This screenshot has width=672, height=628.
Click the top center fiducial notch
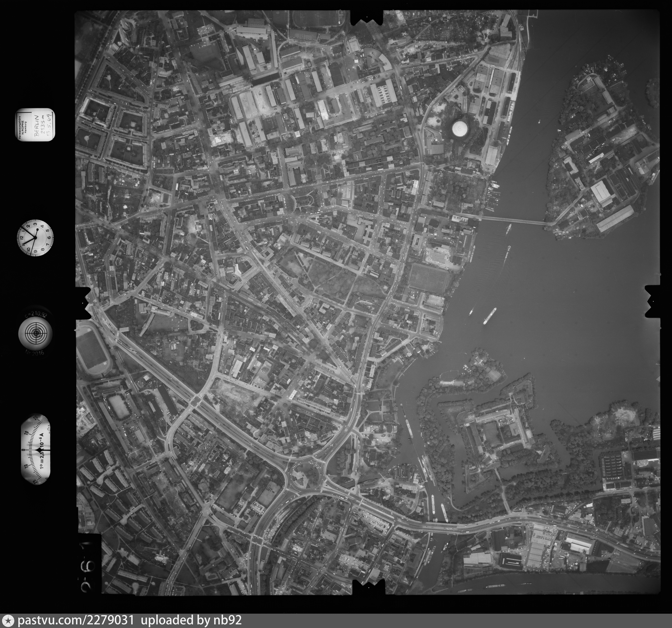tap(367, 18)
